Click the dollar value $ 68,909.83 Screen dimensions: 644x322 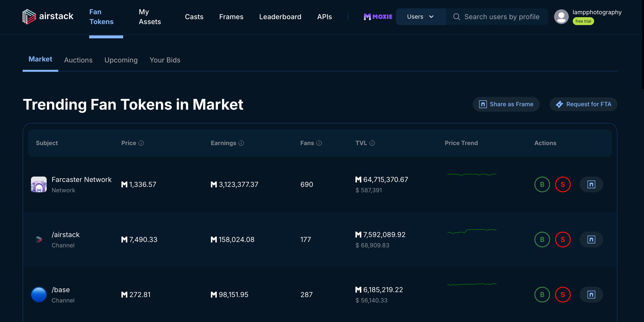coord(372,245)
